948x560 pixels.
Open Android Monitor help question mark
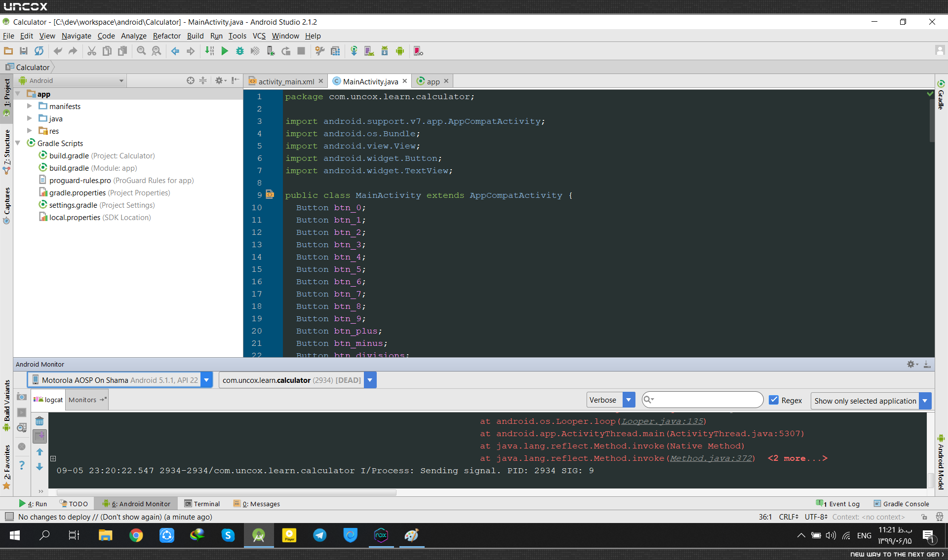[x=22, y=465]
